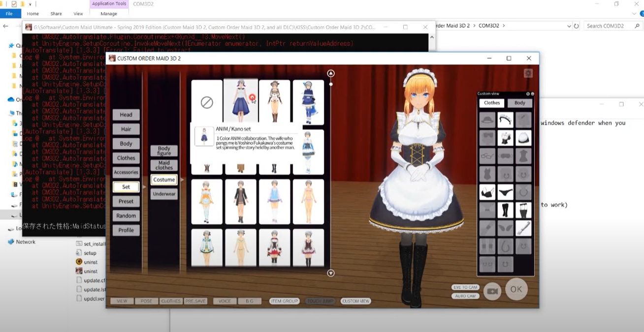Select the setup file in Explorer
Screen dimensions: 644x332
(86, 253)
